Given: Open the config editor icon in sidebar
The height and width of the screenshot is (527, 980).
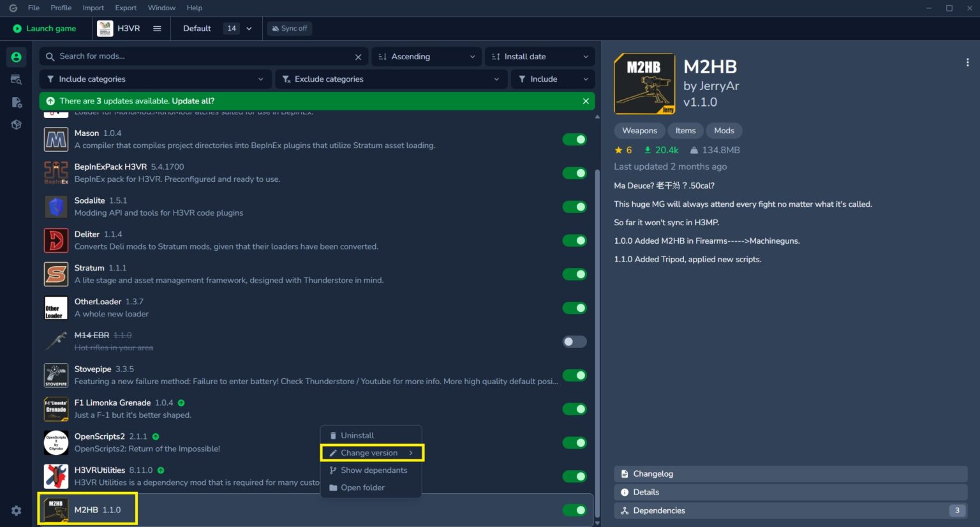Looking at the screenshot, I should click(x=16, y=102).
